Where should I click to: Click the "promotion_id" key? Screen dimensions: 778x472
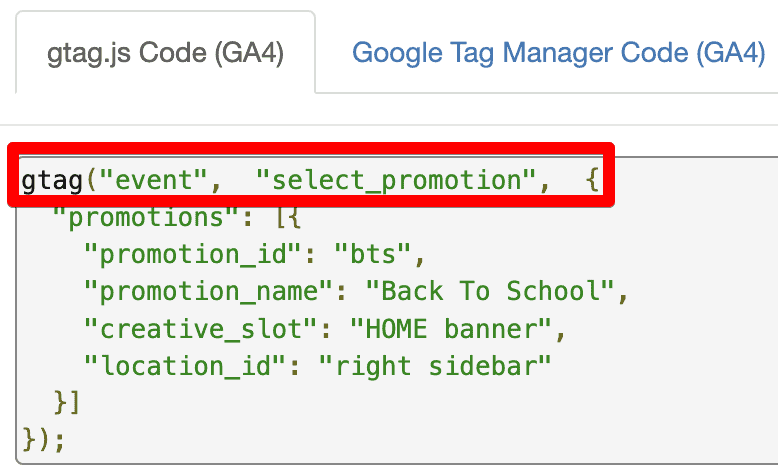tap(192, 254)
